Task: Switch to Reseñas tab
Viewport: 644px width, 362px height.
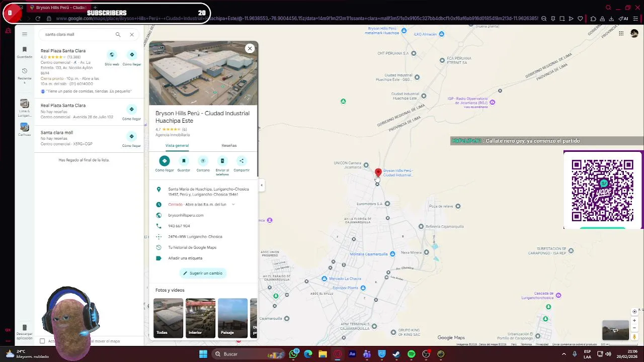Action: coord(229,145)
